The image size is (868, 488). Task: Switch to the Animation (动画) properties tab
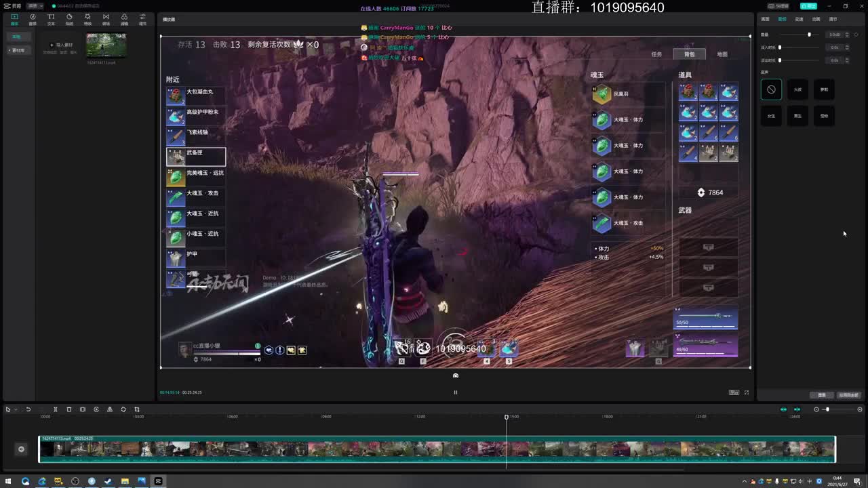click(816, 19)
